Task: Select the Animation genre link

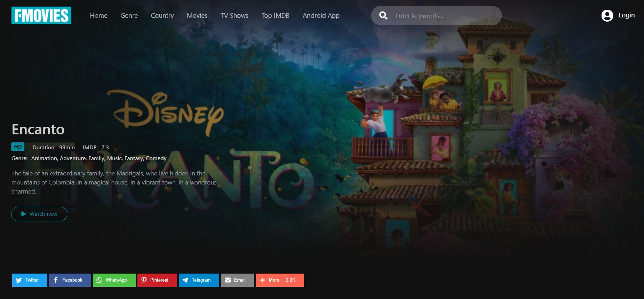Action: pos(44,158)
